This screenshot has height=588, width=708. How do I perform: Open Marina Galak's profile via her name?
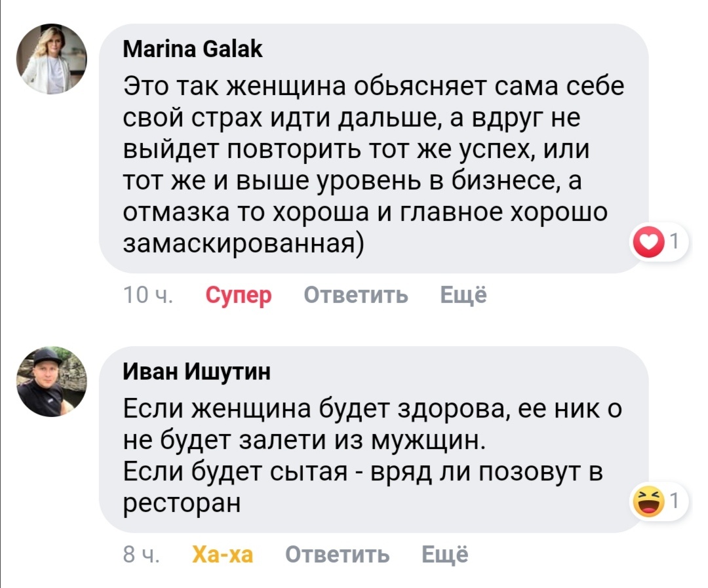(x=192, y=48)
